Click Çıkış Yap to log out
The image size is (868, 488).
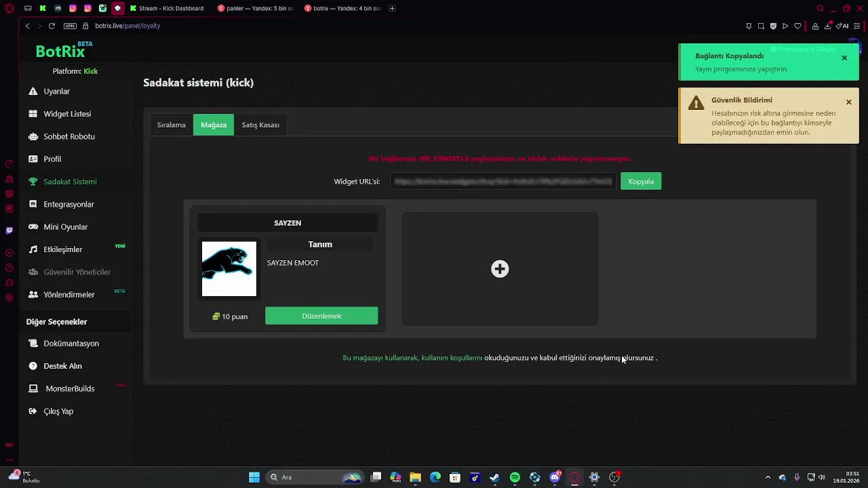[x=50, y=411]
